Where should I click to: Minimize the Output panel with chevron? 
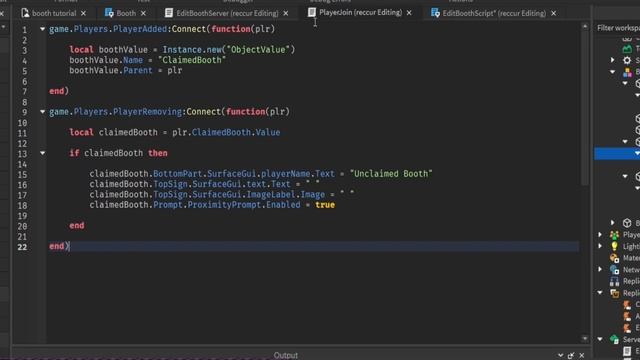[560, 355]
